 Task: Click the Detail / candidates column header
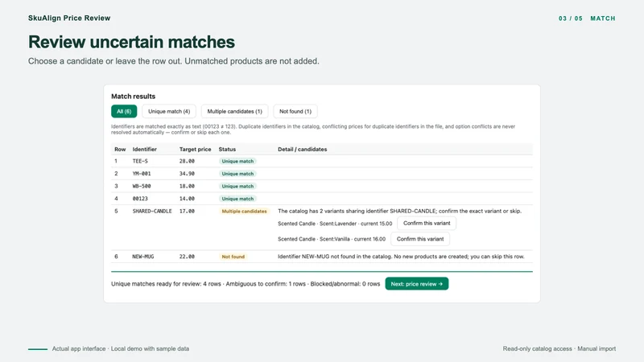303,150
